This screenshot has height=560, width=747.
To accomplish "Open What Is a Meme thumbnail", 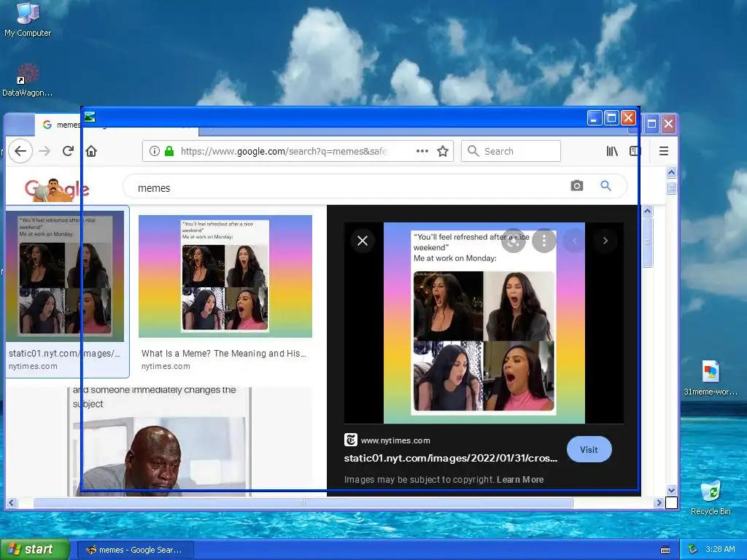I will 225,276.
